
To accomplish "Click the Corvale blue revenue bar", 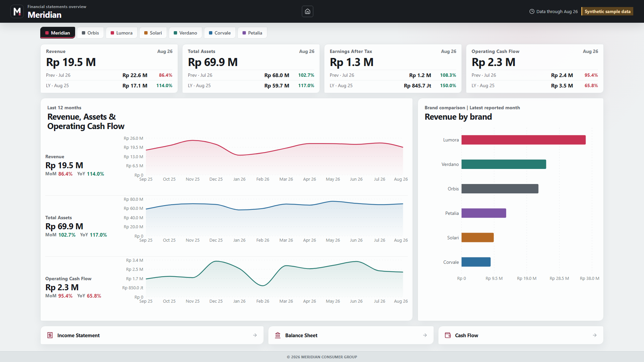I will [476, 262].
